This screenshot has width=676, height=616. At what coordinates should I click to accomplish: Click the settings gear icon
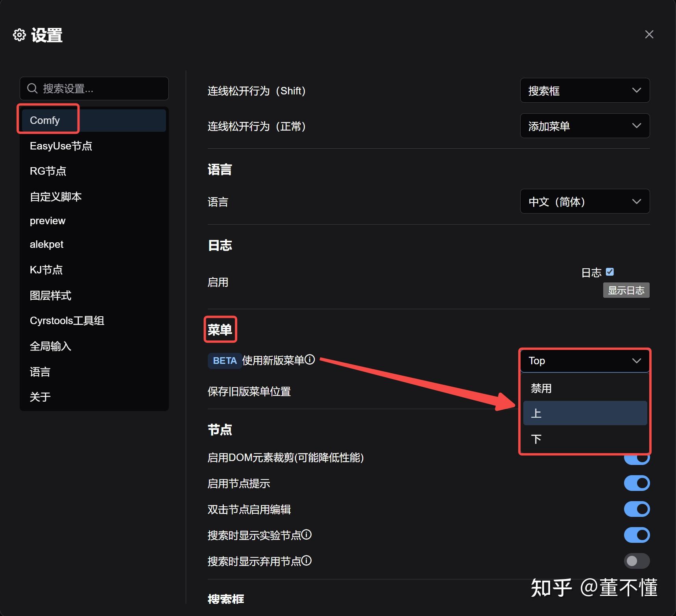[19, 35]
